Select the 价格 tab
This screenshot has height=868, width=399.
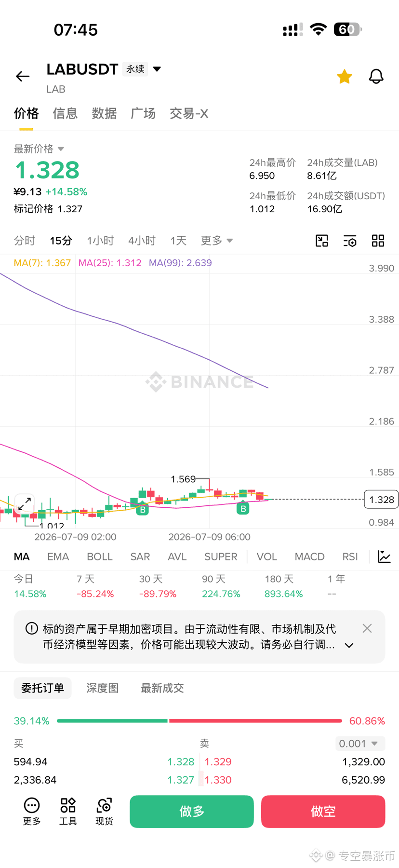tap(26, 113)
